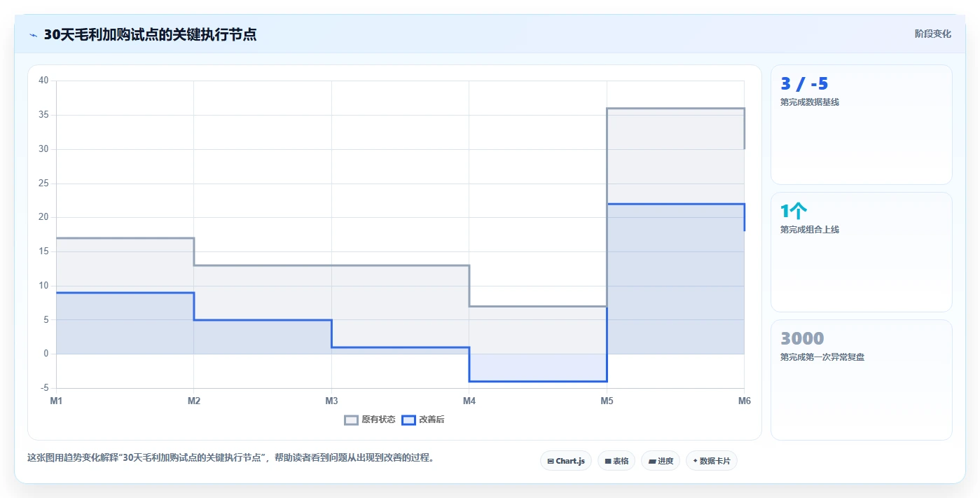Toggle the 改善后 legend swatch

click(x=408, y=420)
